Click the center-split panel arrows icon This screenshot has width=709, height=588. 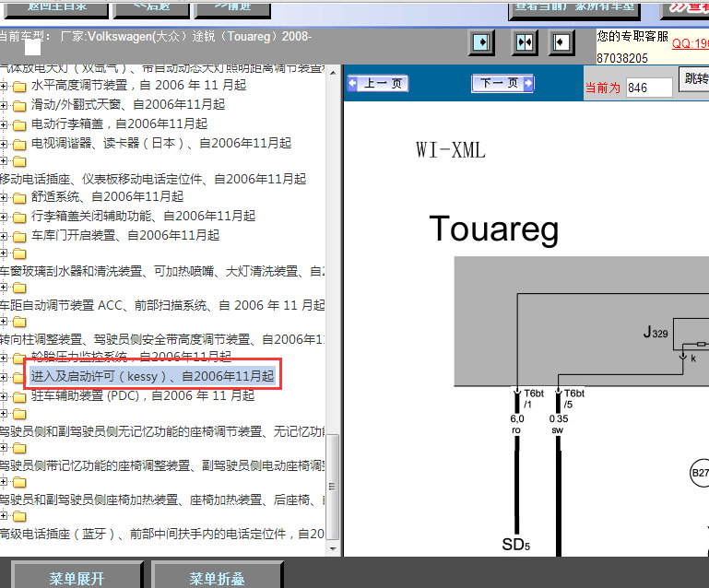tap(525, 43)
